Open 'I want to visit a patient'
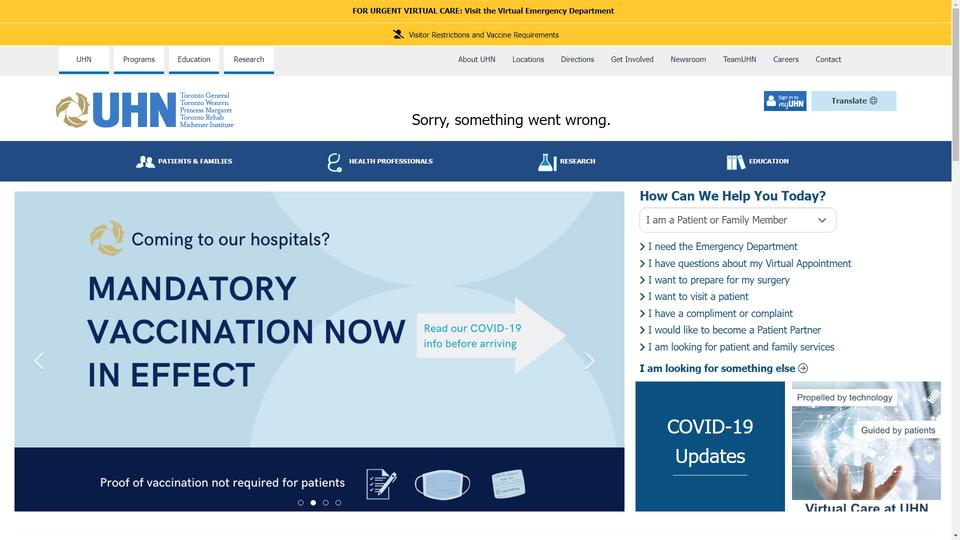Screen dimensions: 960x540 [694, 297]
